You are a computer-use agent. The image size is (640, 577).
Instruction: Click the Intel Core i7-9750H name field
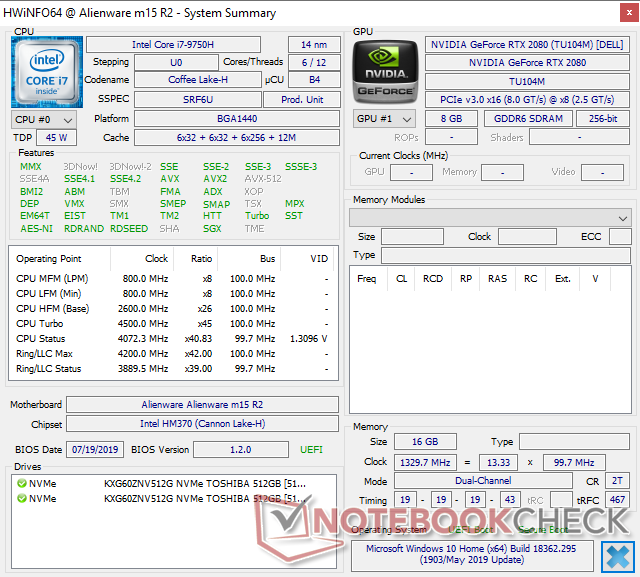[173, 44]
